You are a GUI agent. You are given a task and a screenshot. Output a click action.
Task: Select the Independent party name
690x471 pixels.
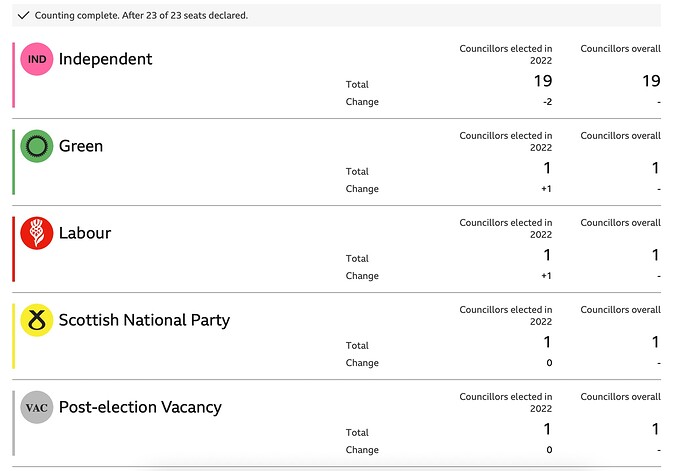tap(105, 59)
